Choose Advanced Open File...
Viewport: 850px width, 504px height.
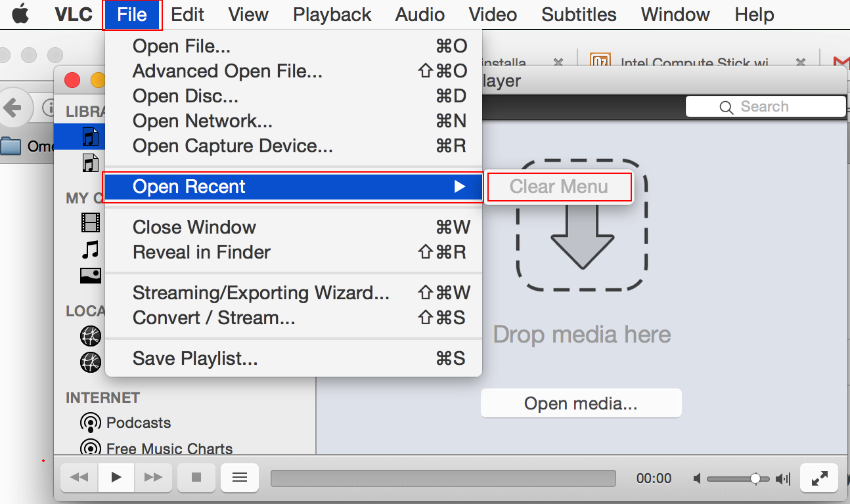point(294,71)
